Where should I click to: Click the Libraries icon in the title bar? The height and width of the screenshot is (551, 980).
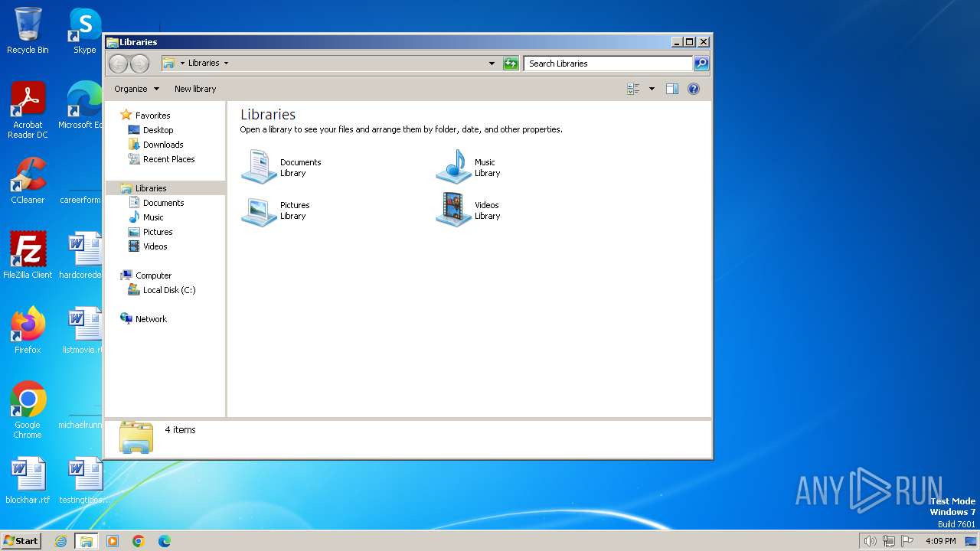tap(112, 42)
